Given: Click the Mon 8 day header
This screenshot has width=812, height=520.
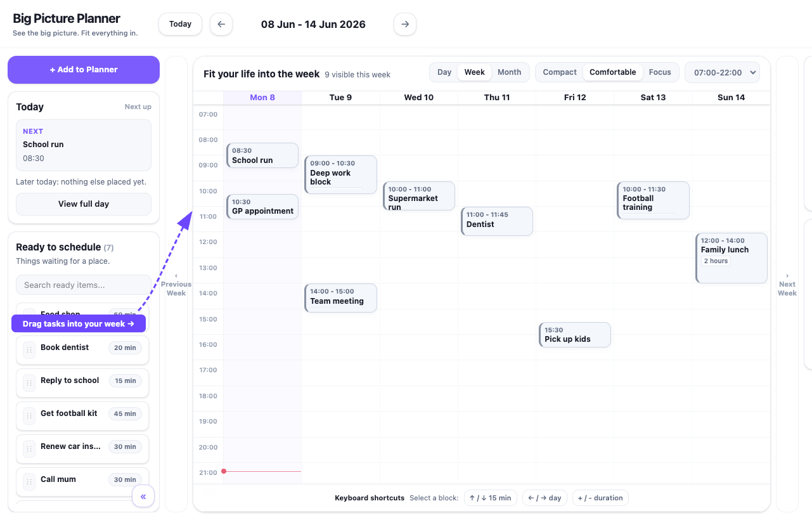Looking at the screenshot, I should (262, 98).
